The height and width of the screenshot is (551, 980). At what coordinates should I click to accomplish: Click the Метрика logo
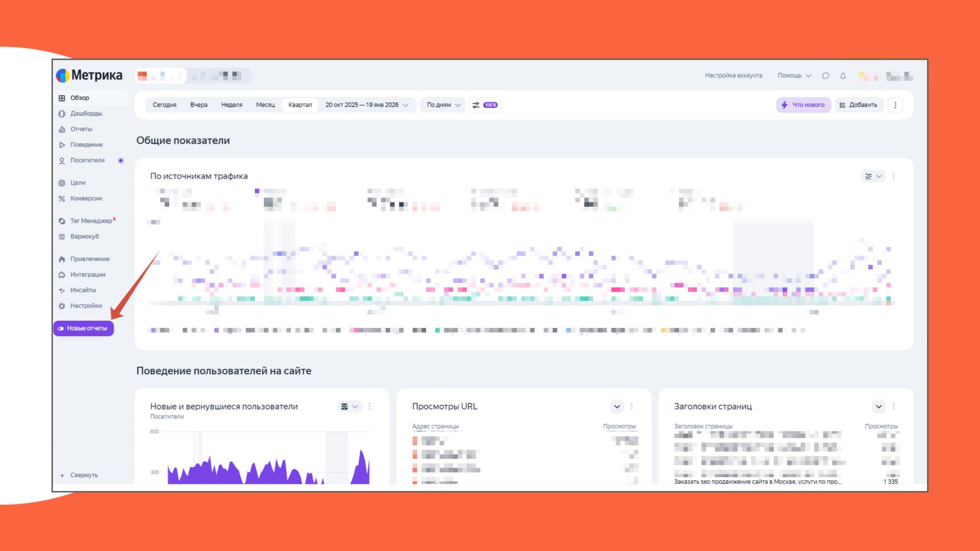tap(90, 75)
